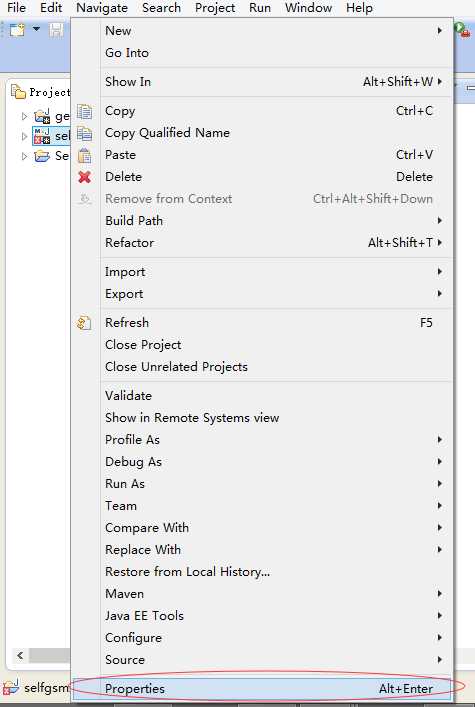The height and width of the screenshot is (707, 475).
Task: Click the horizontal scrollbar left arrow
Action: point(20,655)
